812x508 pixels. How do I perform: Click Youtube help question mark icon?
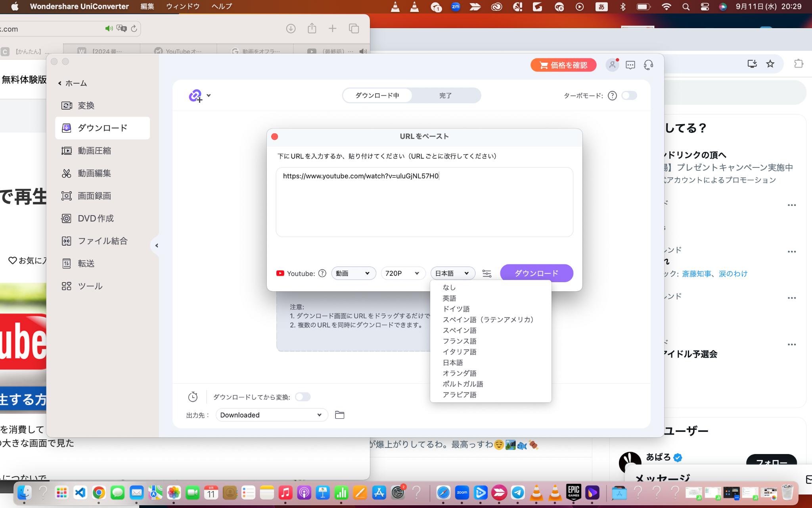pos(322,273)
